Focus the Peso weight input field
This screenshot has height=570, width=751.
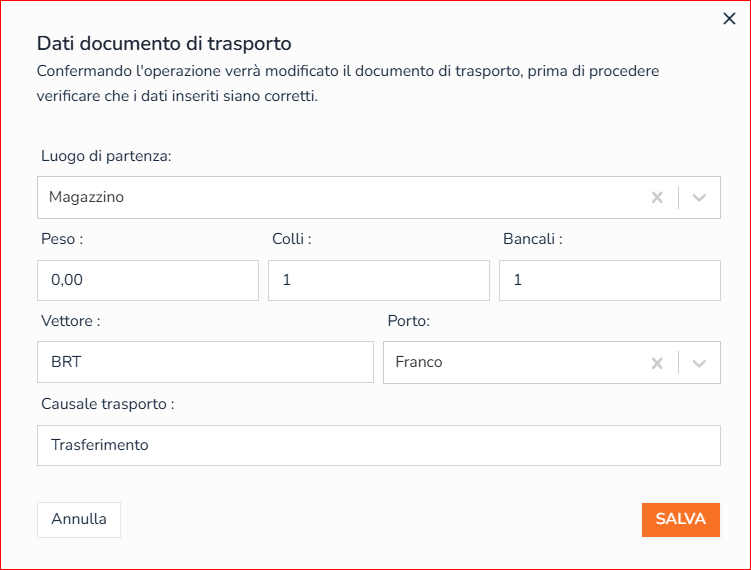148,281
